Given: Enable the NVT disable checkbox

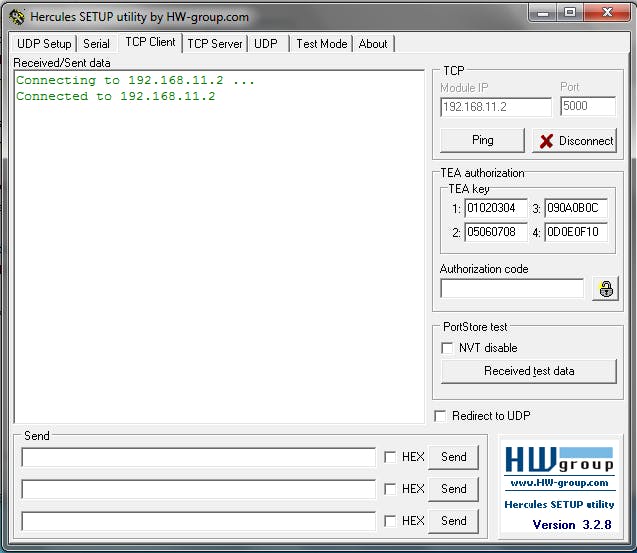Looking at the screenshot, I should pyautogui.click(x=447, y=348).
